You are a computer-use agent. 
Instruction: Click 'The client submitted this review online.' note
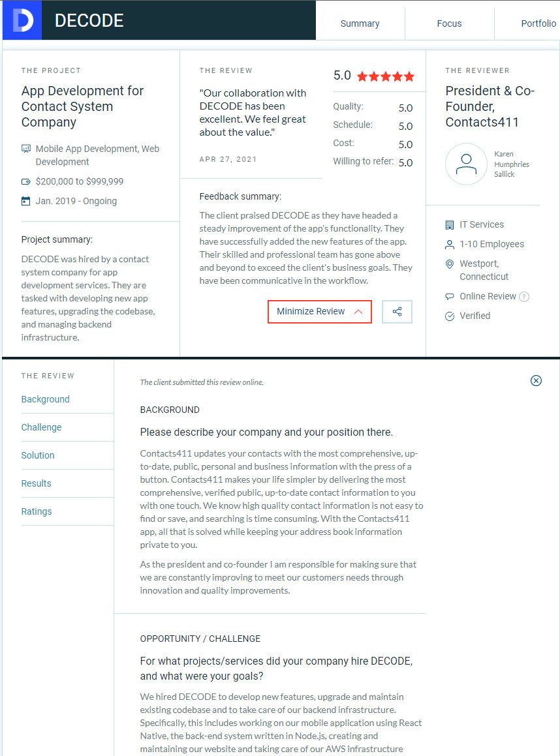[x=202, y=382]
